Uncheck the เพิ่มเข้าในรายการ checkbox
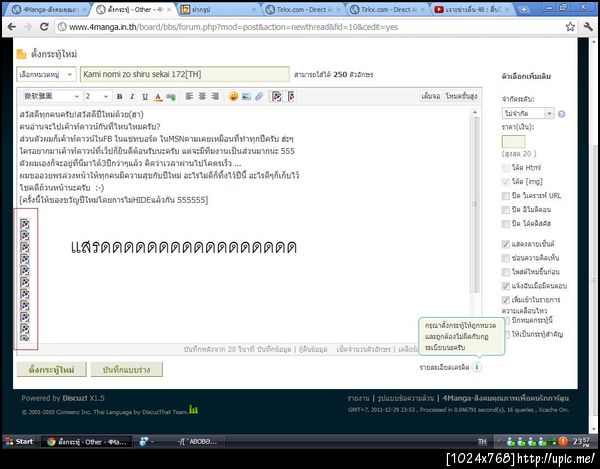Screen dimensions: 600x469 506,300
